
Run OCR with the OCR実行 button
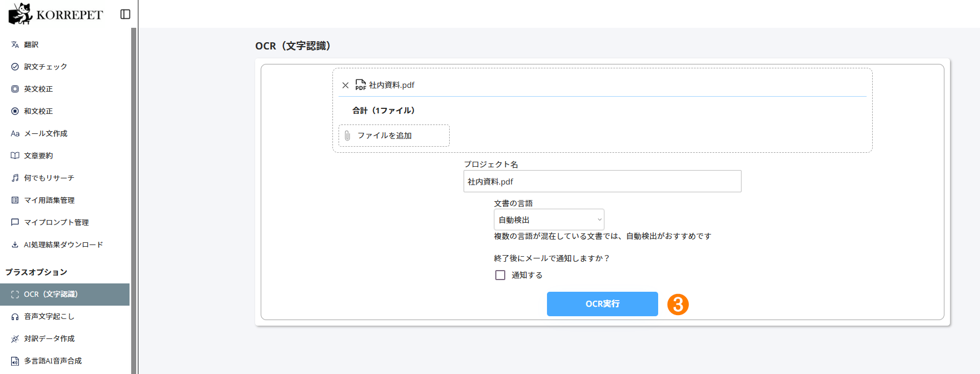click(603, 304)
